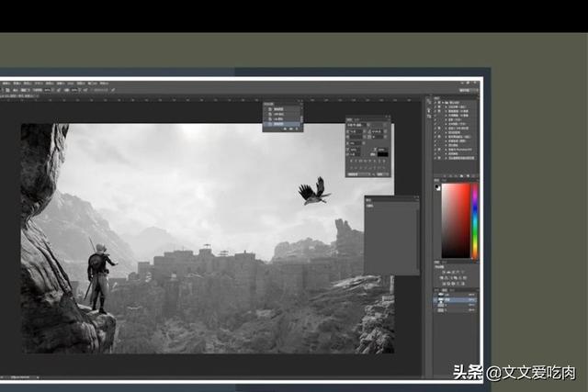This screenshot has height=392, width=588.
Task: Click the rainbow hue slider strip
Action: point(474,220)
